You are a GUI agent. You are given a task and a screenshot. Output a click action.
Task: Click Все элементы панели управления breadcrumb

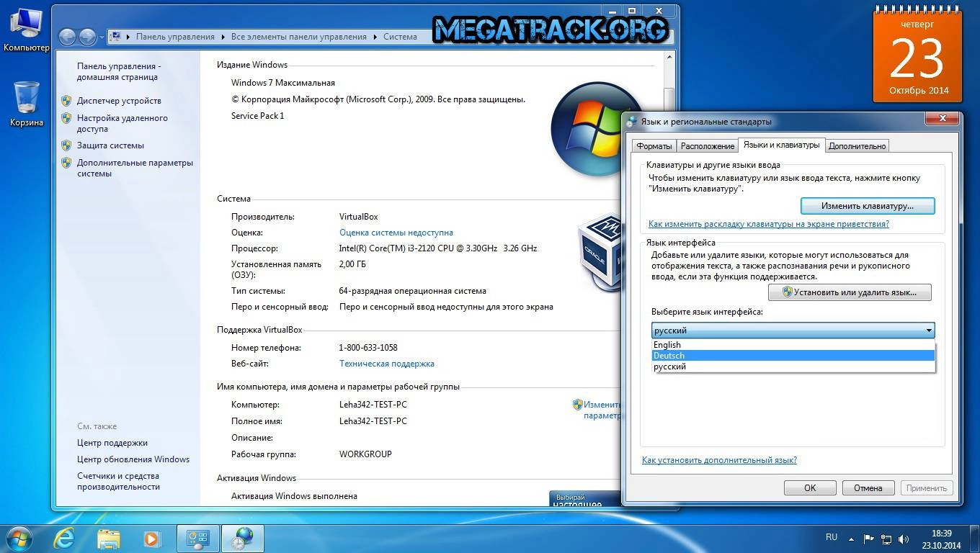point(298,37)
